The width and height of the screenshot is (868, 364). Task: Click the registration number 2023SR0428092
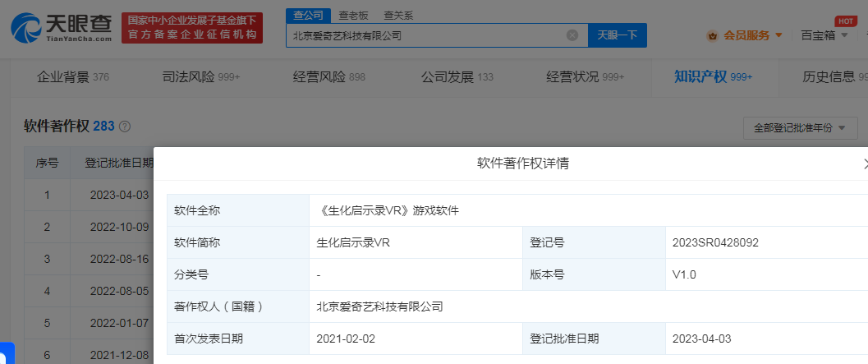click(x=715, y=242)
